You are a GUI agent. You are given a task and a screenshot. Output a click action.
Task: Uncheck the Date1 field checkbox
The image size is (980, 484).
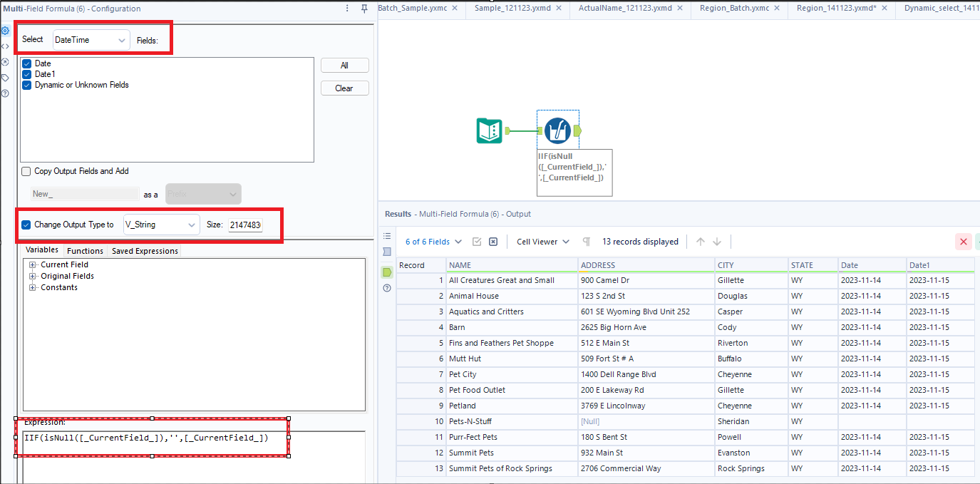tap(26, 73)
